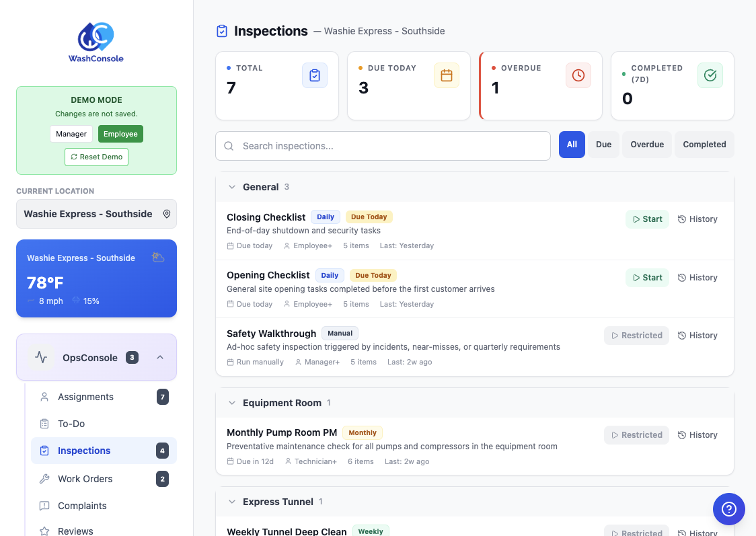
Task: Click history clock icon for Safety Walkthrough
Action: coord(682,336)
